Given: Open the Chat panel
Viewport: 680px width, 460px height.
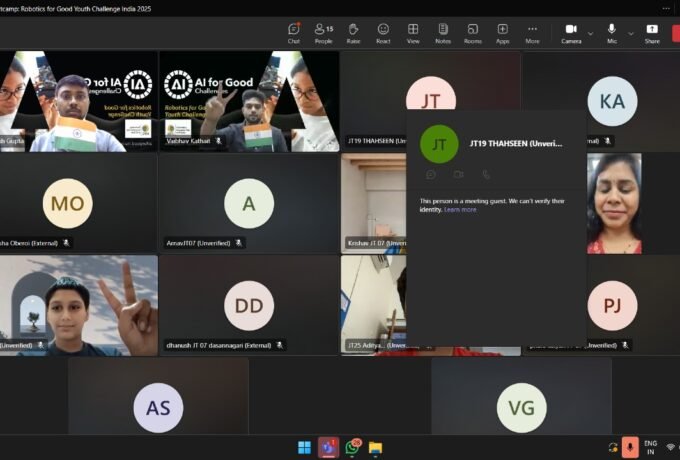Looking at the screenshot, I should (x=293, y=33).
